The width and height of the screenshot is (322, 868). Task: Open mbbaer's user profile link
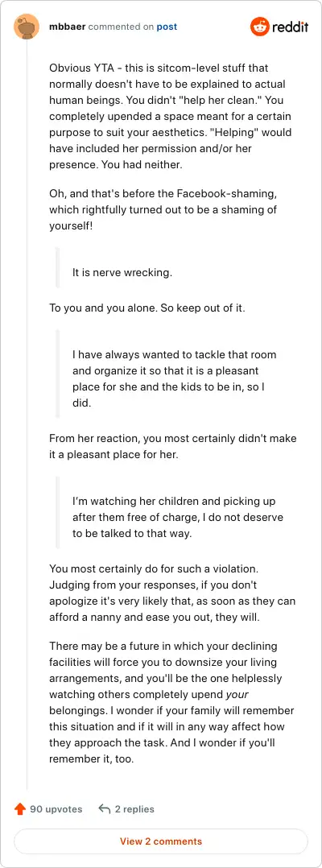67,27
